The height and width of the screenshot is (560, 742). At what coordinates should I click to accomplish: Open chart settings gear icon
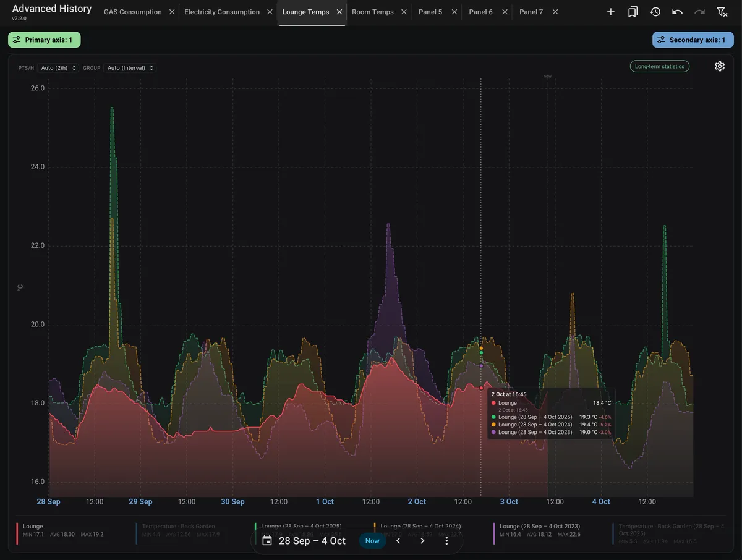tap(720, 66)
